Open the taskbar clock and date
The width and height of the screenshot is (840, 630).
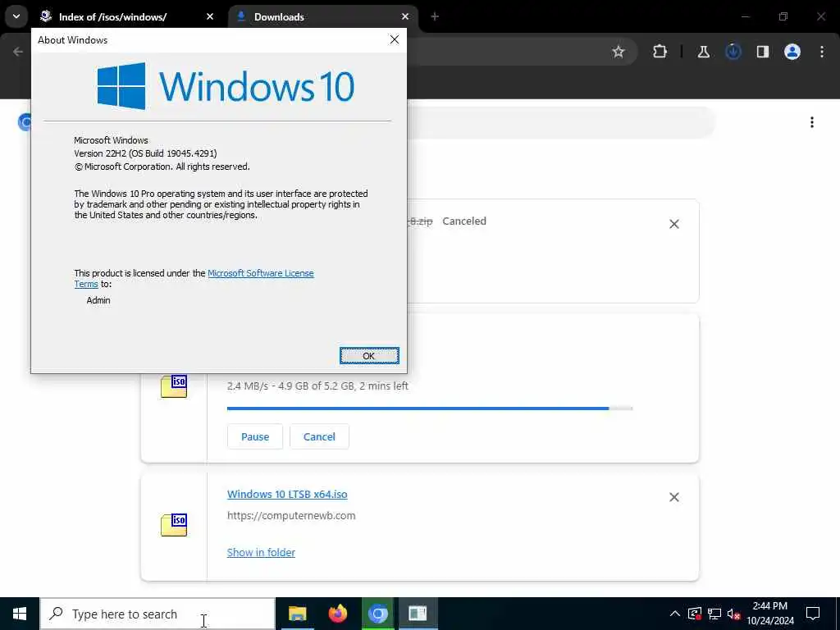tap(770, 614)
